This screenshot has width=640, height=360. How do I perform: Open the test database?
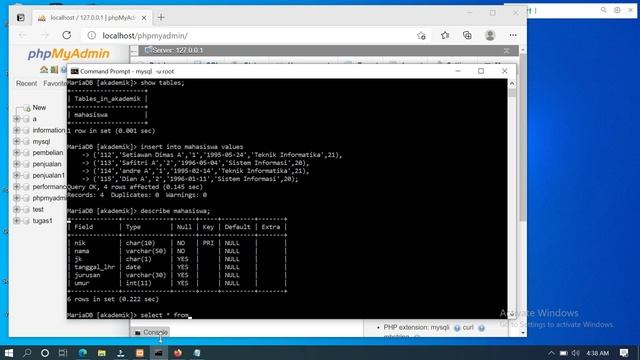(38, 209)
